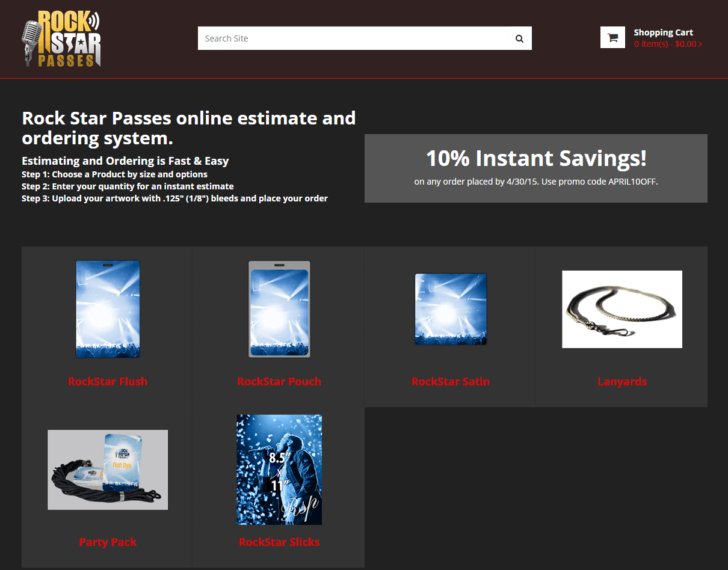Select the Lanyards product image
Screen dimensions: 728x570
pos(622,309)
